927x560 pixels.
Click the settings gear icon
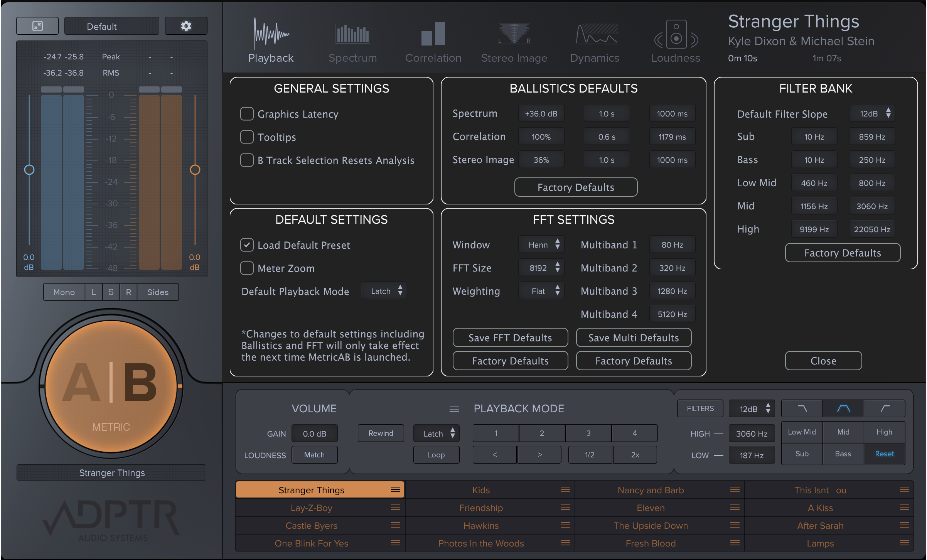click(186, 26)
